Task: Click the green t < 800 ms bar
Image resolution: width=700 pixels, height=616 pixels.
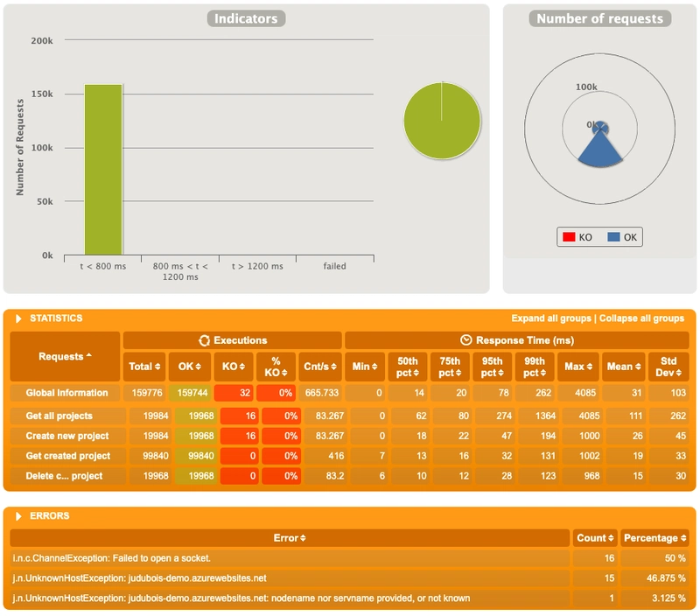Action: pos(103,170)
